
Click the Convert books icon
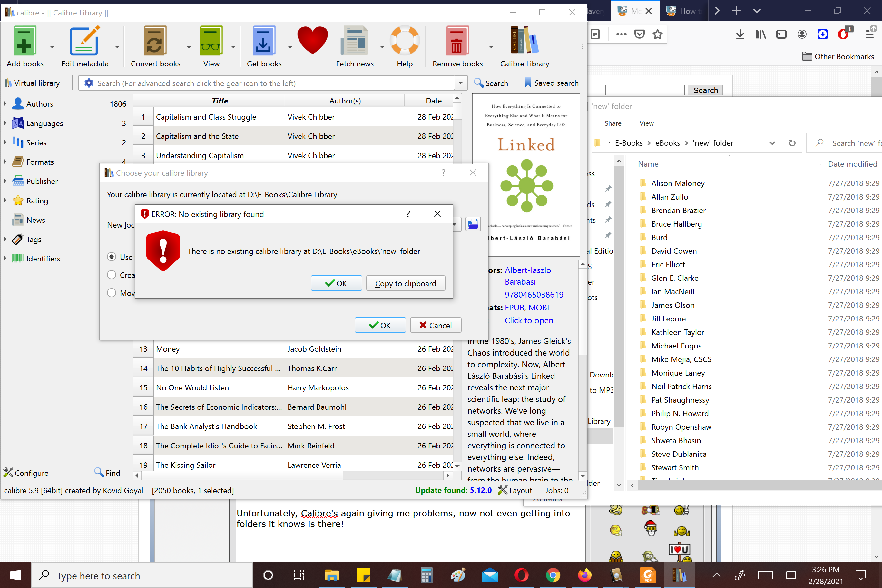(x=155, y=41)
